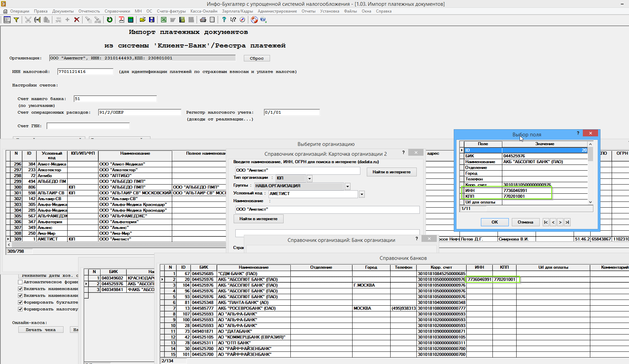Image resolution: width=629 pixels, height=364 pixels.
Task: Click the down scroll arrow in Выбор поля list
Action: pos(590,202)
